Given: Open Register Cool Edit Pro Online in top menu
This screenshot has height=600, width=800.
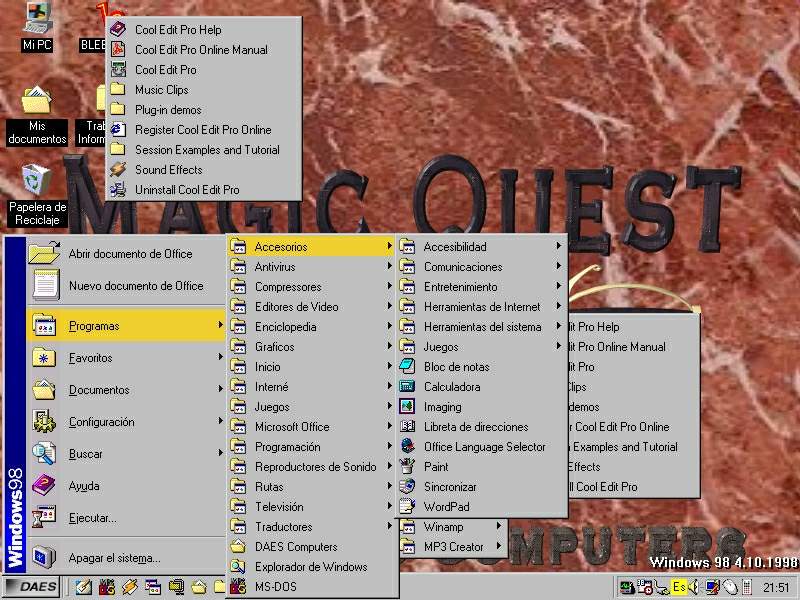Looking at the screenshot, I should coord(204,130).
